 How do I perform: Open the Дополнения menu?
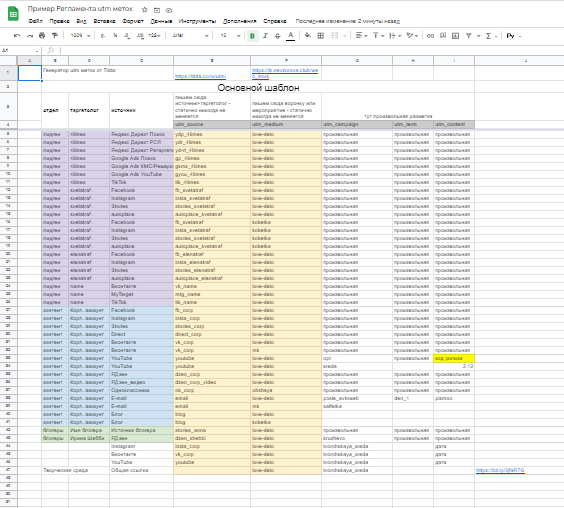(x=240, y=21)
